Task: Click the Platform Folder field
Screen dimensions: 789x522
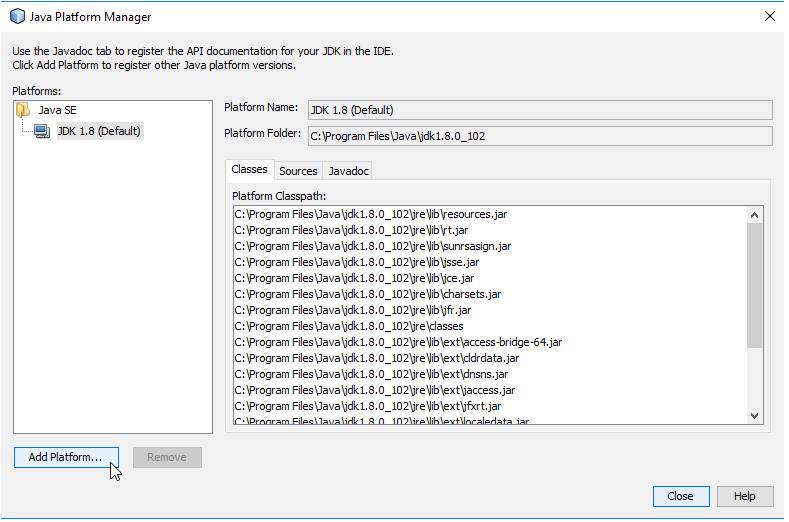Action: (540, 136)
